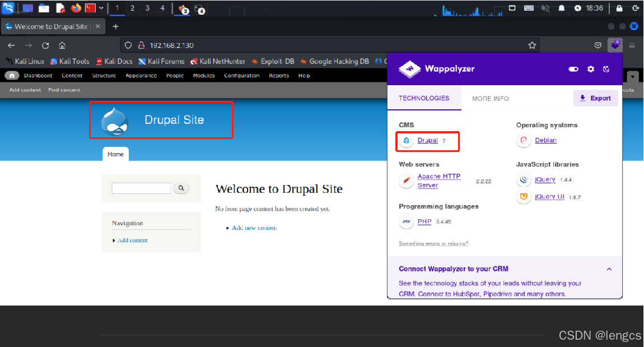The width and height of the screenshot is (644, 347).
Task: Collapse Connect Wappalyzer to your CRM section
Action: click(609, 269)
